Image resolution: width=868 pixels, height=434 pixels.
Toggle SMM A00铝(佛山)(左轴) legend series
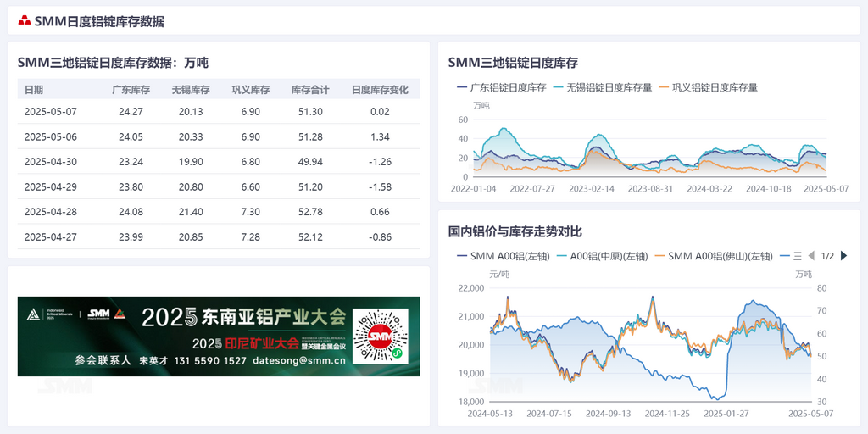tap(714, 256)
